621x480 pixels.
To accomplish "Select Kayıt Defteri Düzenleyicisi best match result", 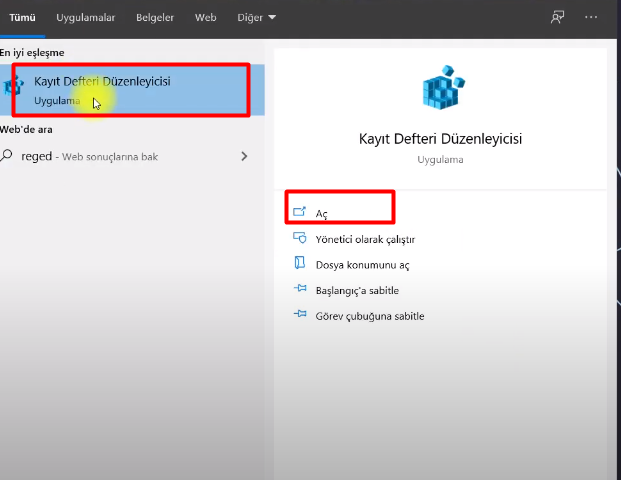I will tap(132, 90).
